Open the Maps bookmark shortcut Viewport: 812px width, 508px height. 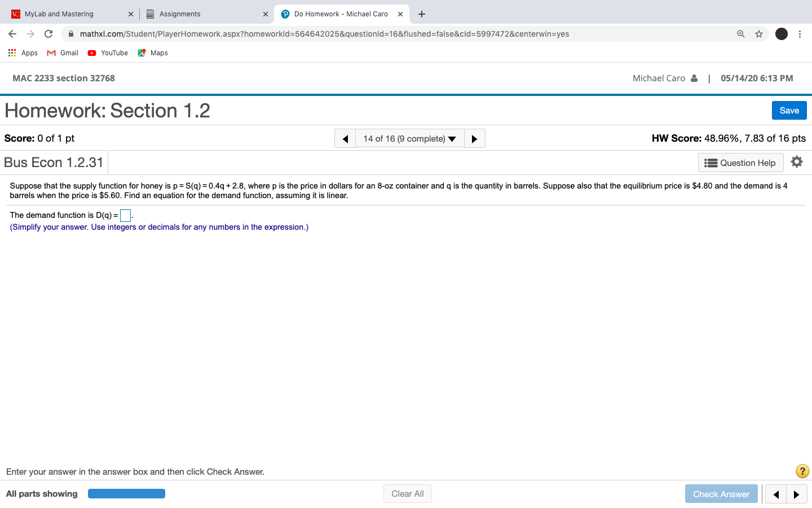click(152, 52)
